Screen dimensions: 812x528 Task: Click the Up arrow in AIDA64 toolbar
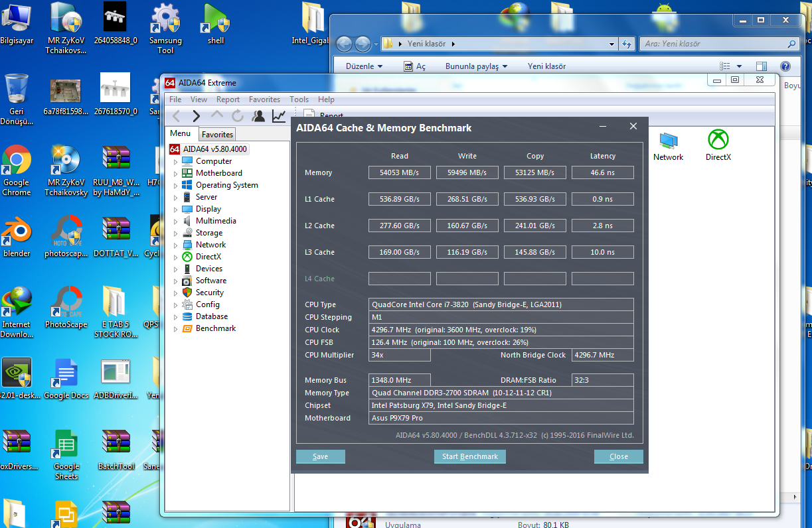(217, 116)
